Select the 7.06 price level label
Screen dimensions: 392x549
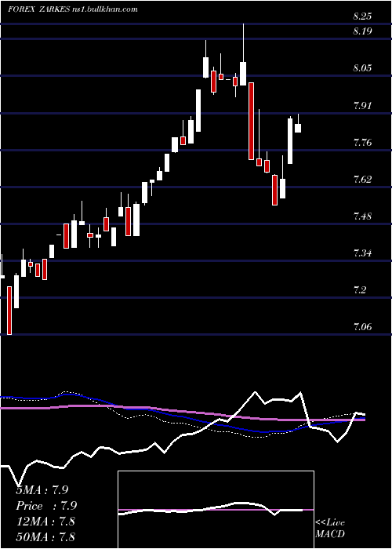coord(362,327)
